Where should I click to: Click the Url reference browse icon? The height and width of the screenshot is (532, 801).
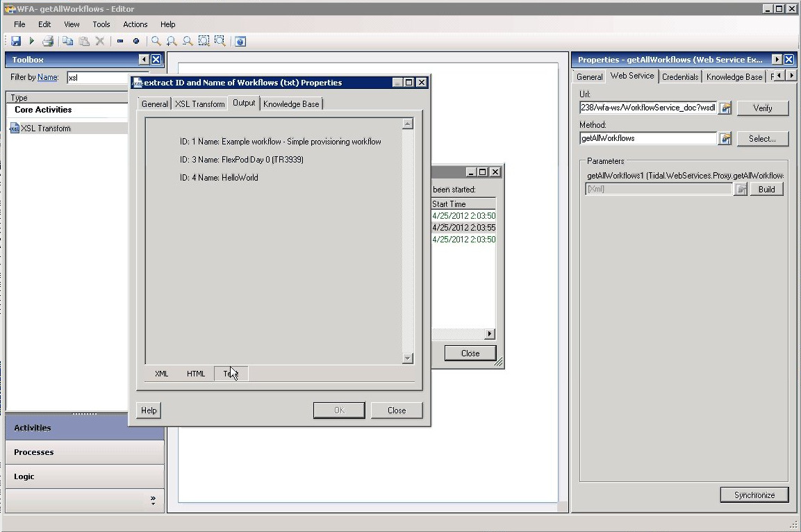pos(725,108)
